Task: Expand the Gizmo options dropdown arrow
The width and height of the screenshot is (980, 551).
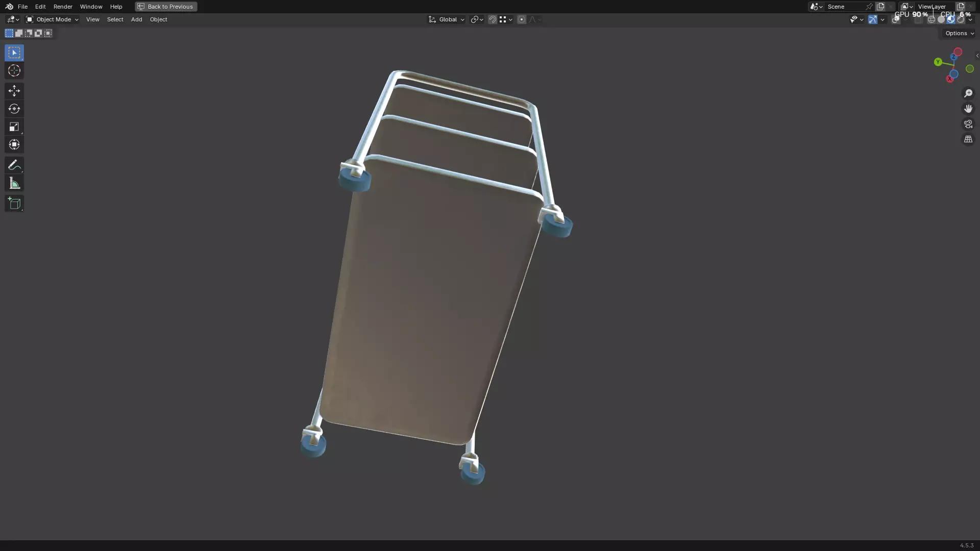Action: [883, 19]
